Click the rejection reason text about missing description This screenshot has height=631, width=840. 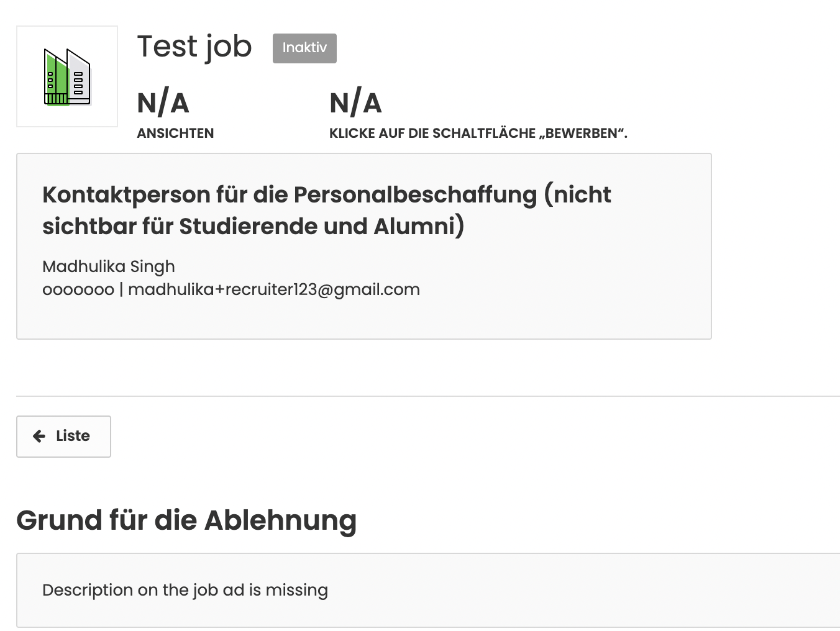pos(185,590)
